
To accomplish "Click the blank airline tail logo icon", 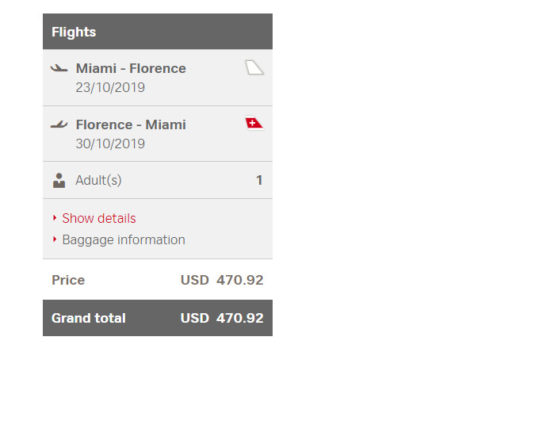I will coord(254,67).
